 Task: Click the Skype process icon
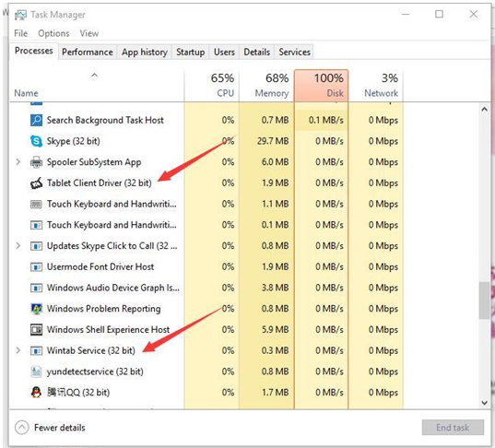(36, 141)
